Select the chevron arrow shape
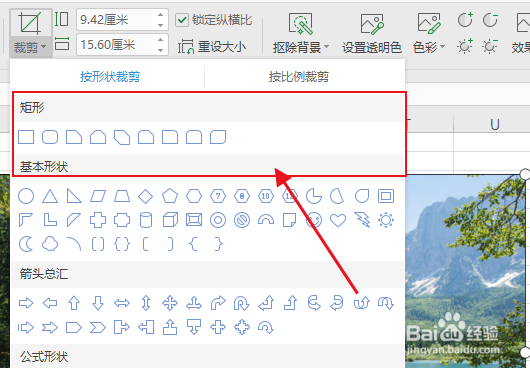The height and width of the screenshot is (368, 530). pyautogui.click(x=98, y=327)
